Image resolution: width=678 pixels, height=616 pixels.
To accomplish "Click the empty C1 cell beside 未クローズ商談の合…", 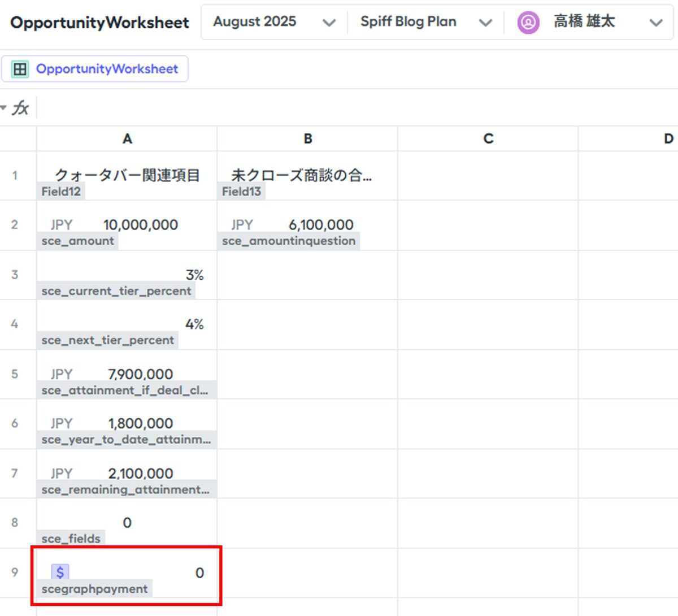I will (488, 175).
